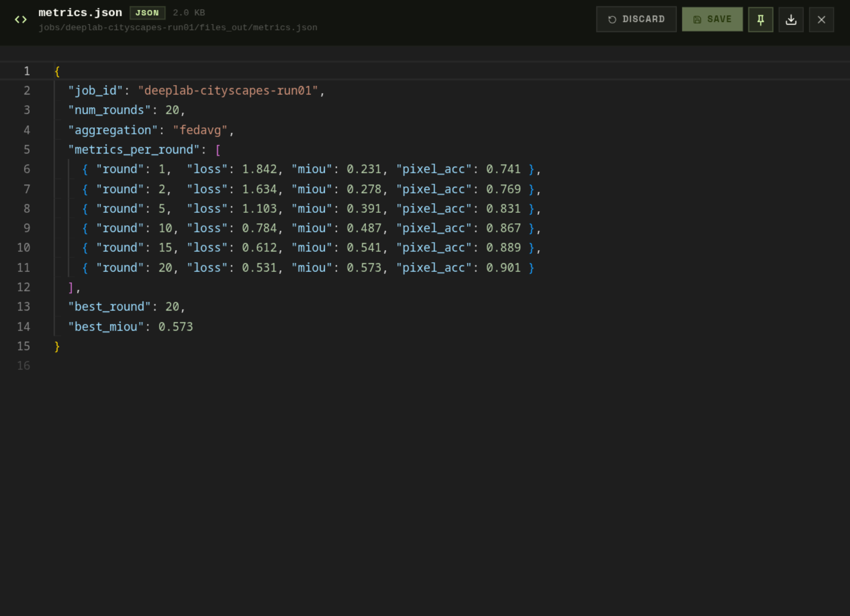The height and width of the screenshot is (616, 850).
Task: Click the "num_rounds" key
Action: pyautogui.click(x=110, y=110)
